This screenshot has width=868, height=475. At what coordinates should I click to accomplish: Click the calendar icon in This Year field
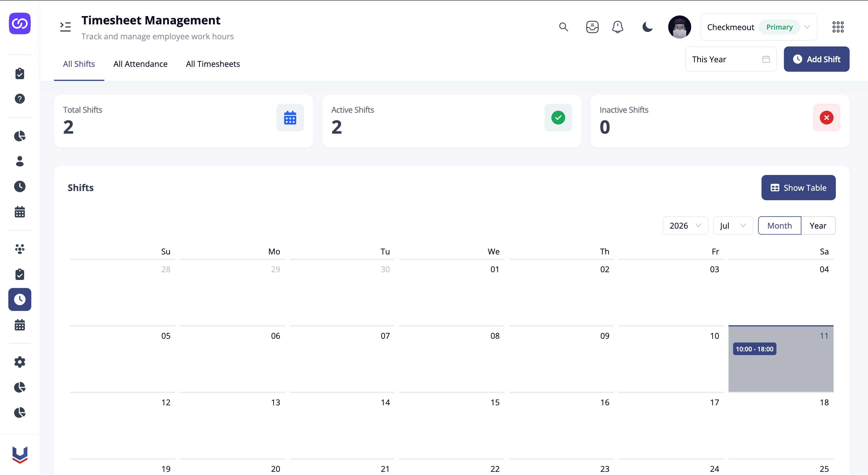(766, 59)
